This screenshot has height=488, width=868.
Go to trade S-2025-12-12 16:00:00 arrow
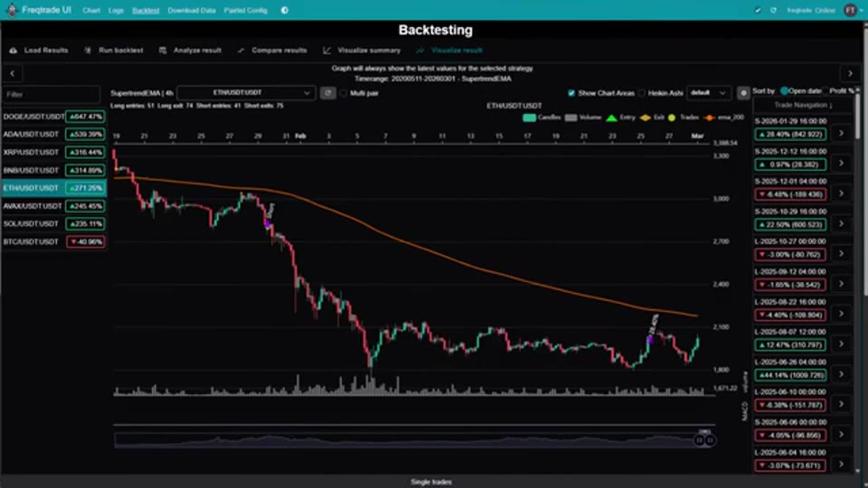click(x=841, y=164)
